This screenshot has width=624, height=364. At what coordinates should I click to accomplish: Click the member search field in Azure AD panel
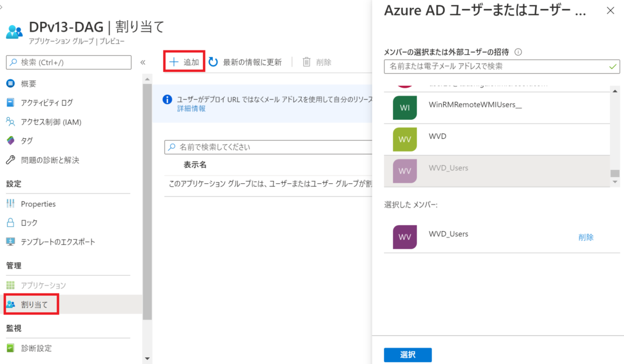[x=502, y=66]
